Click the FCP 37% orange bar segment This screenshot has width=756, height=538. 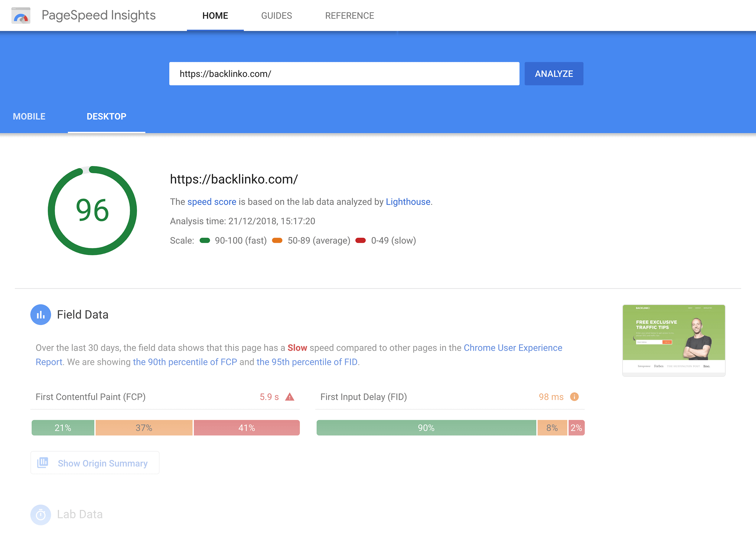(x=144, y=428)
